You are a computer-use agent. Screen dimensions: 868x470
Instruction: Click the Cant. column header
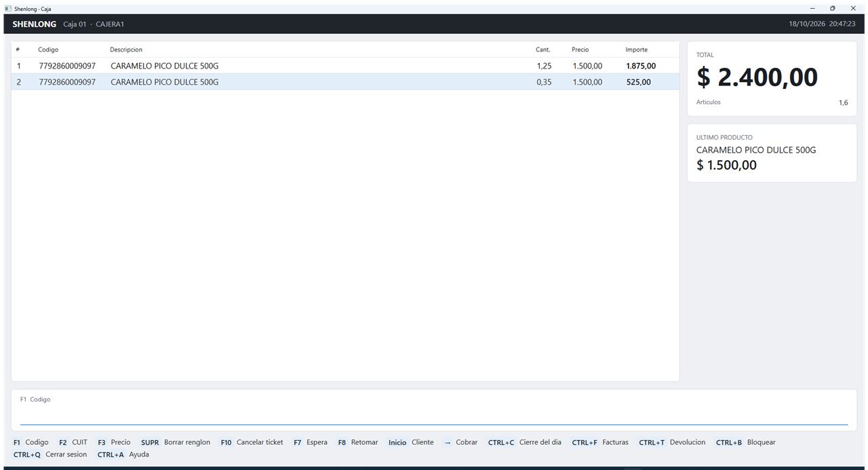tap(542, 50)
